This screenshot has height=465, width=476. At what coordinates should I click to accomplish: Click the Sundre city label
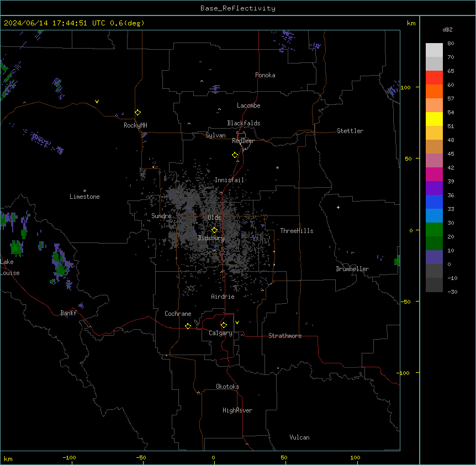pyautogui.click(x=161, y=216)
